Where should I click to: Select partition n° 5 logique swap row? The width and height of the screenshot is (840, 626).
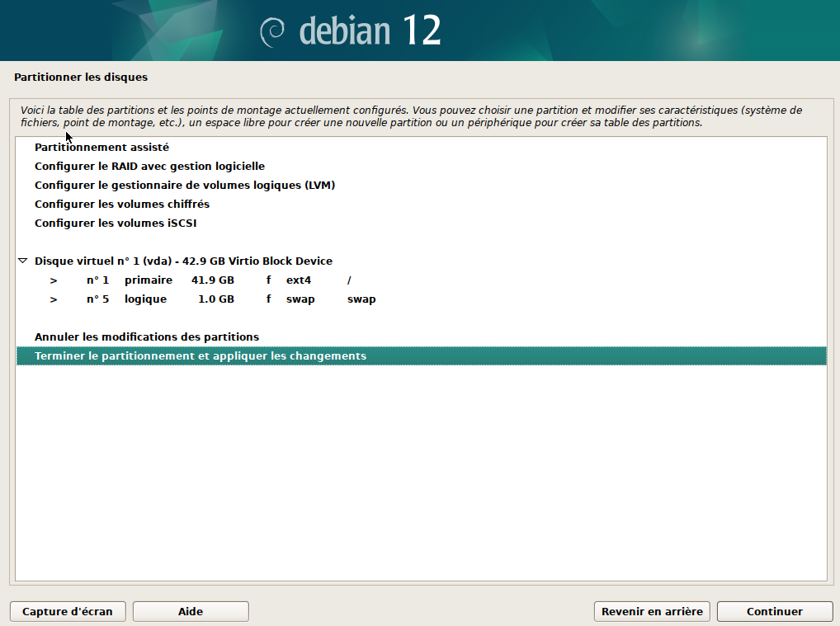pos(421,299)
